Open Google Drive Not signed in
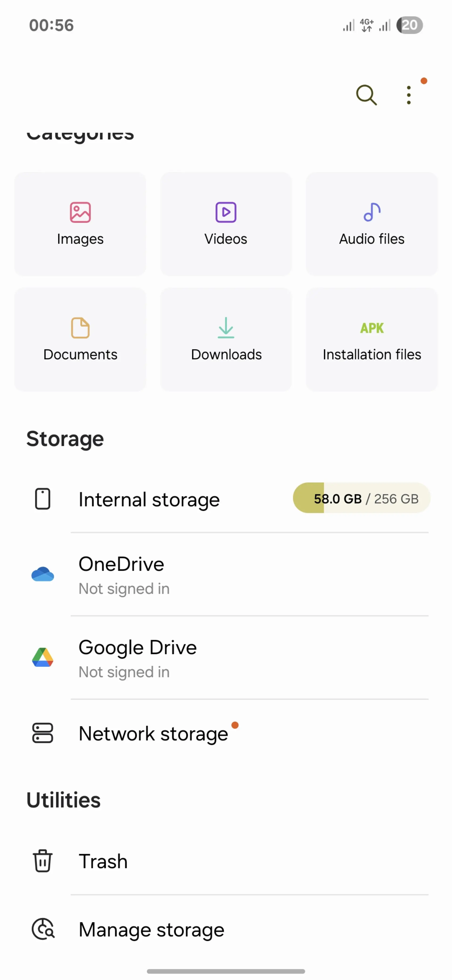This screenshot has height=980, width=452. 226,658
